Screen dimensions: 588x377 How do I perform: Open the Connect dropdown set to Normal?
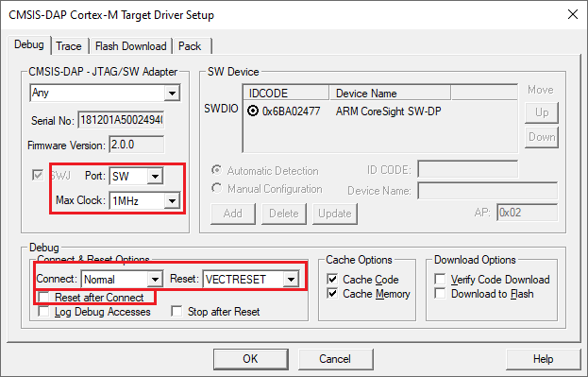click(x=122, y=280)
